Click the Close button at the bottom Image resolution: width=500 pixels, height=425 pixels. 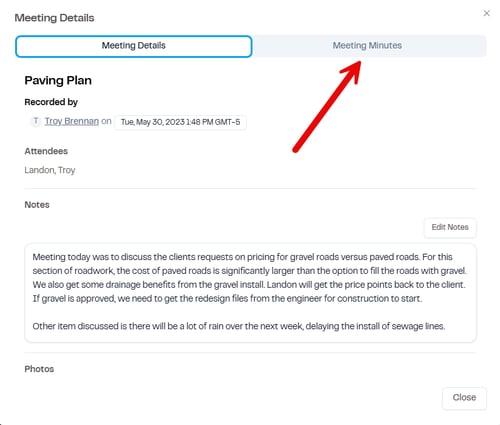[464, 398]
